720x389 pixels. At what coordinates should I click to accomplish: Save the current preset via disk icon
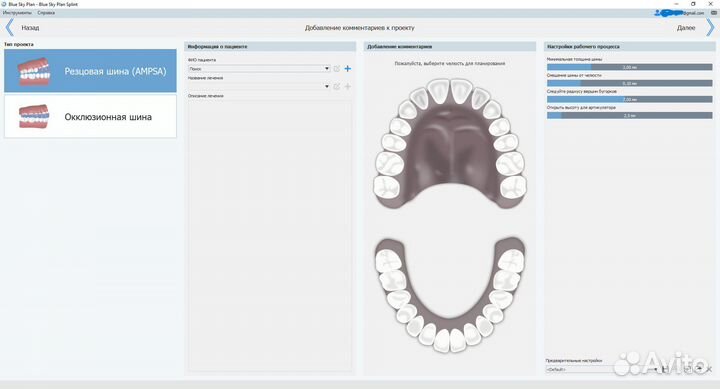(666, 369)
